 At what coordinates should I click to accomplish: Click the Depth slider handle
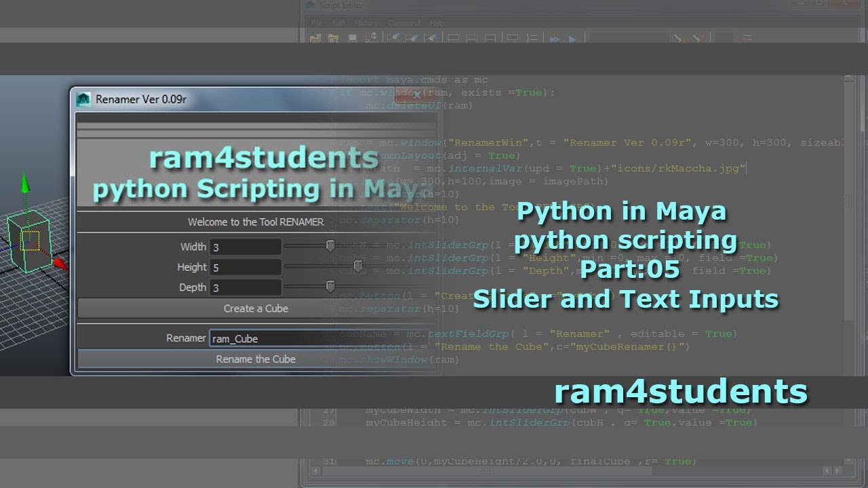(330, 287)
